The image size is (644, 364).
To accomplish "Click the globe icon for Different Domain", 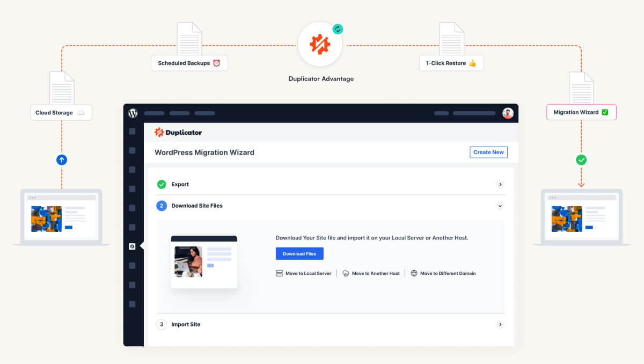I will pos(414,273).
